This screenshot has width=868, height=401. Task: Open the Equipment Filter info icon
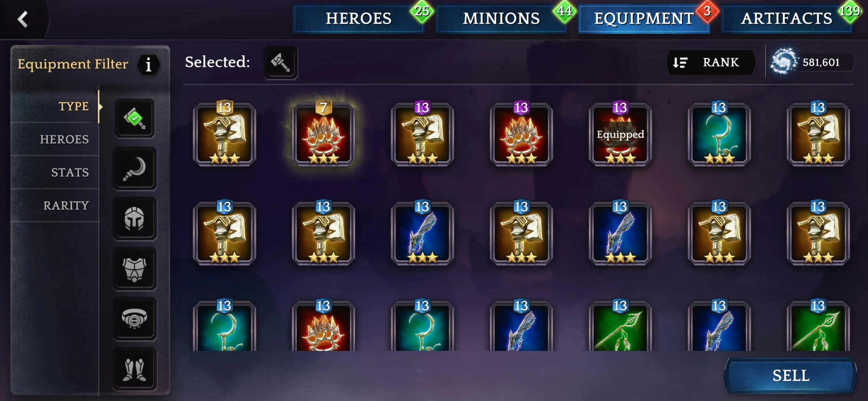coord(148,65)
